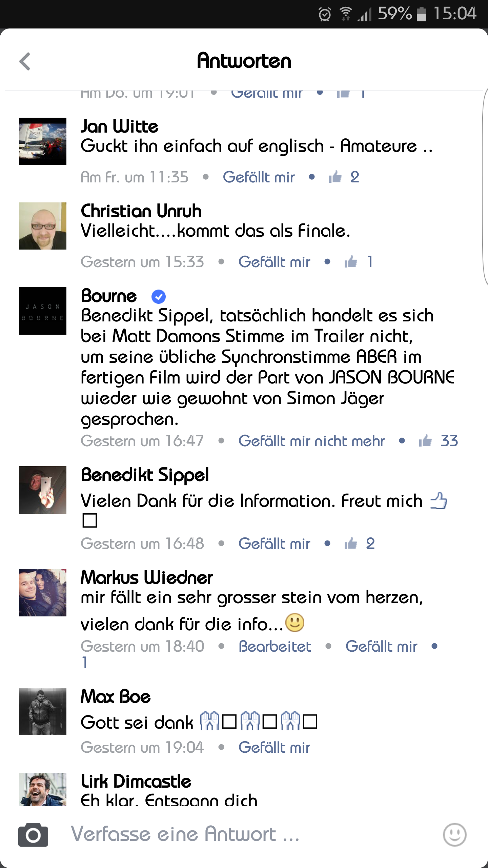The image size is (488, 868).
Task: Tap the thumbs-up count on Jan Witte's comment
Action: (x=354, y=177)
